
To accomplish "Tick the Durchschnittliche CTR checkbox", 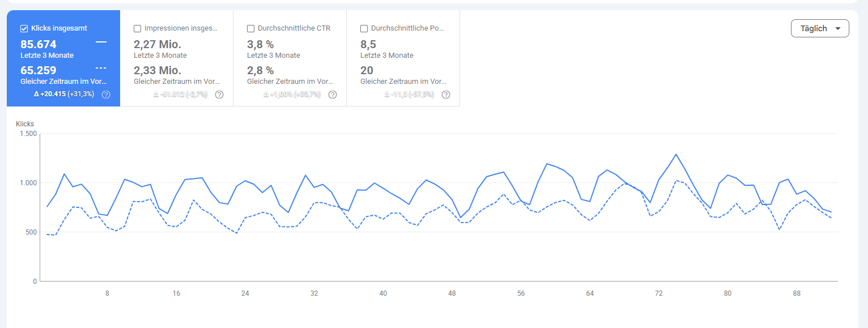I will (250, 28).
